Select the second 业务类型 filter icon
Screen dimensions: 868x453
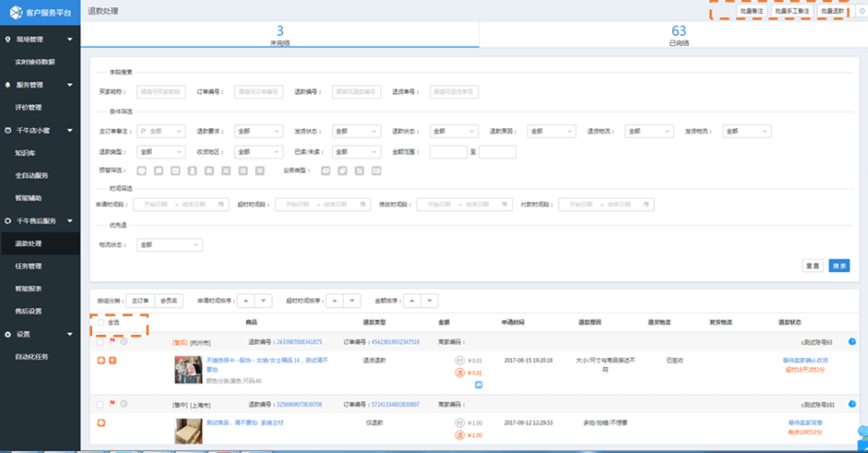[x=343, y=171]
